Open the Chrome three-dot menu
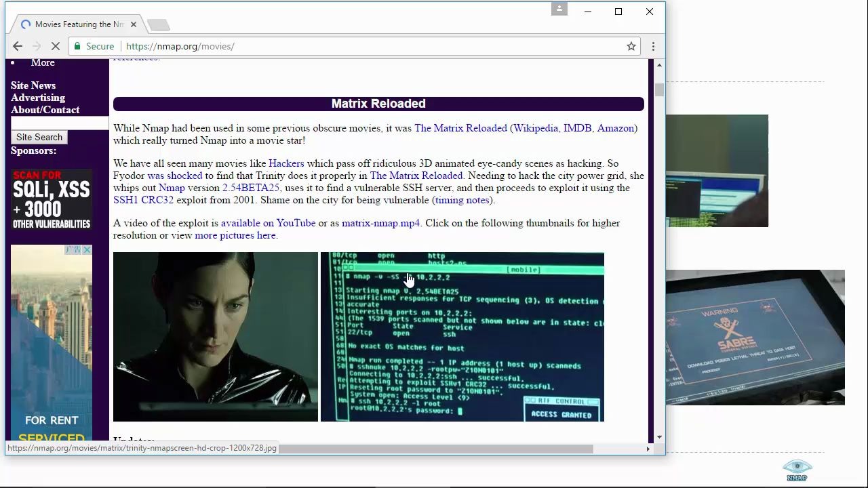The height and width of the screenshot is (488, 868). [653, 46]
